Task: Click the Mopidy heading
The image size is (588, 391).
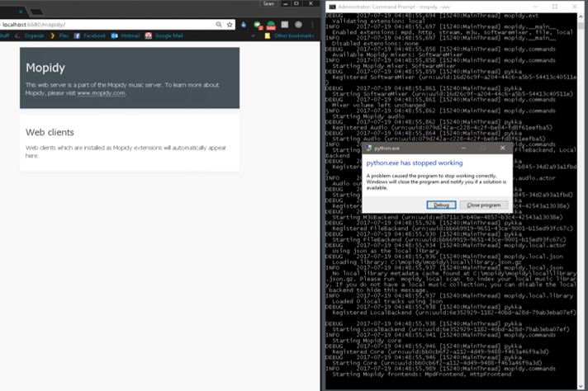Action: pyautogui.click(x=45, y=68)
